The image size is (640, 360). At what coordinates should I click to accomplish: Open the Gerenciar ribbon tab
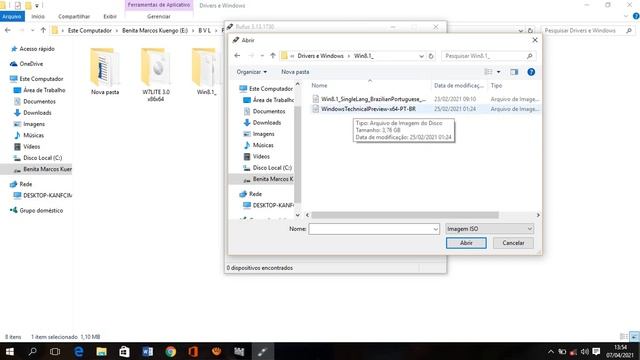click(x=159, y=16)
